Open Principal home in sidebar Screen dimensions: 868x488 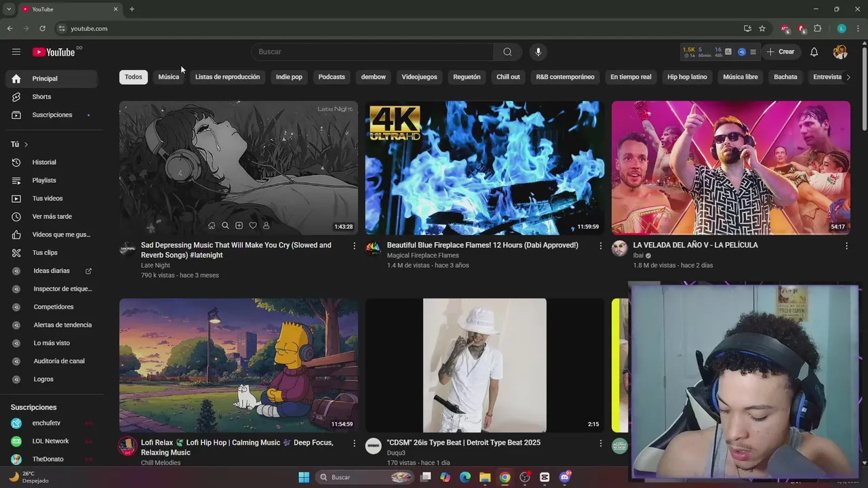(52, 79)
